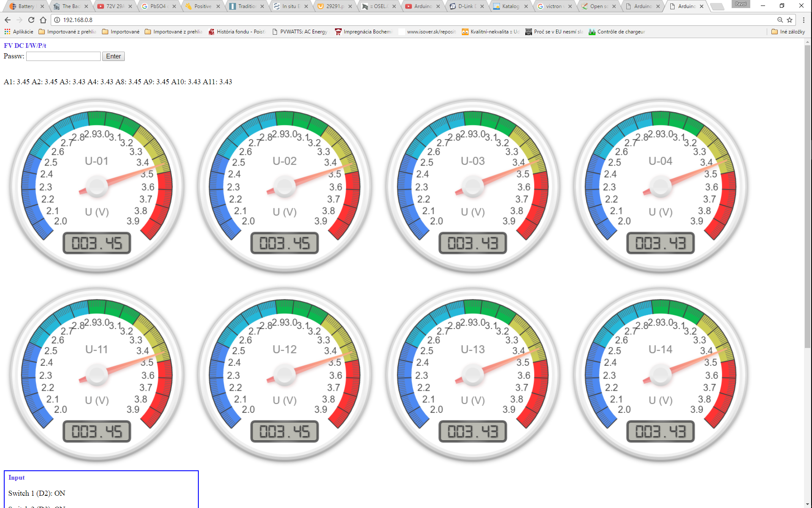Switch to the D-Link tab
812x508 pixels.
465,6
